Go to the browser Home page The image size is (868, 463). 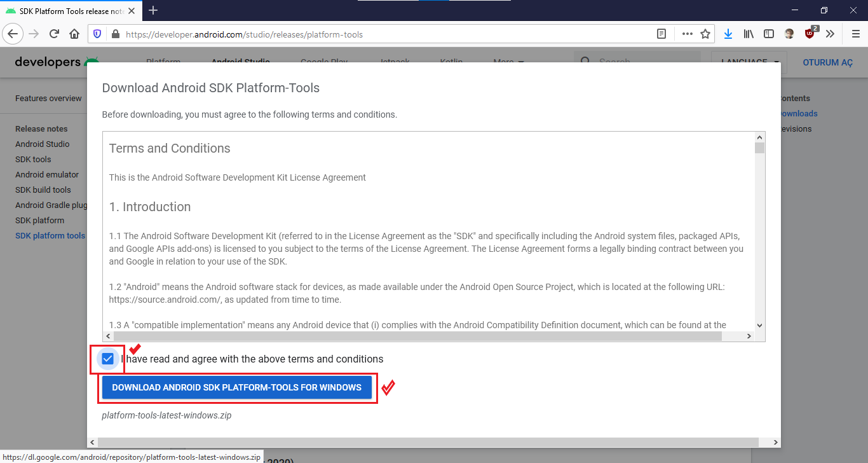coord(74,34)
